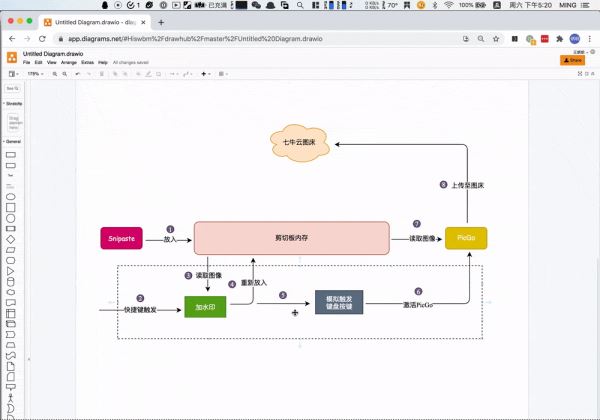600x420 pixels.
Task: Click the search shapes input field
Action: [x=12, y=88]
